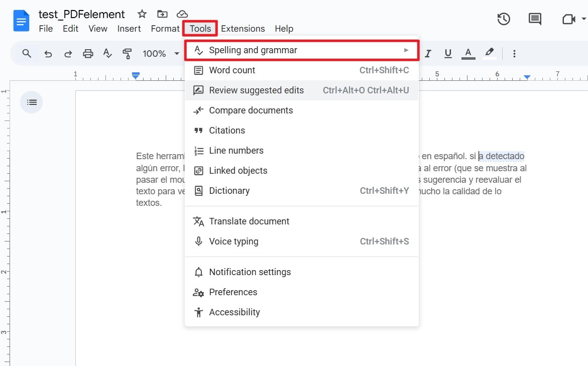The width and height of the screenshot is (588, 366).
Task: Open version history clock icon
Action: 504,19
